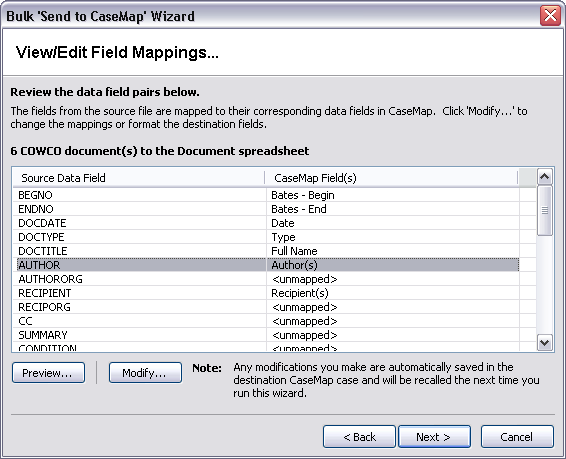
Task: Click the unmapped cell for SUMMARY
Action: tap(393, 335)
